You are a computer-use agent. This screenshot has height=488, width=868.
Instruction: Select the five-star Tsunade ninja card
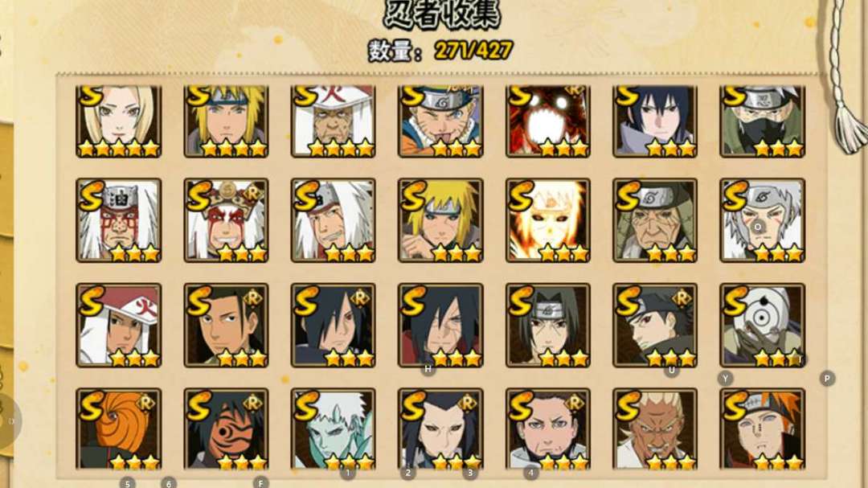pyautogui.click(x=118, y=121)
